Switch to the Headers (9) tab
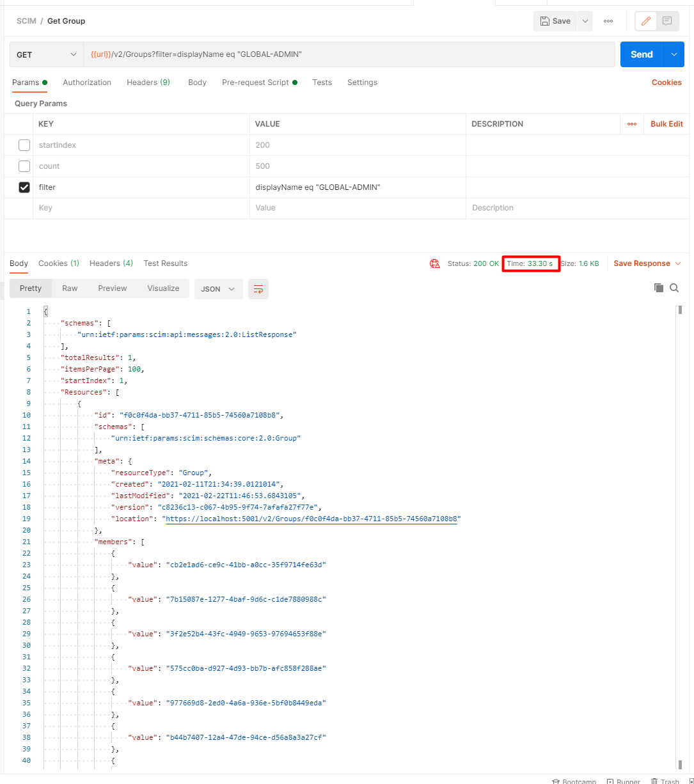Viewport: 694px width, 784px height. coord(148,82)
